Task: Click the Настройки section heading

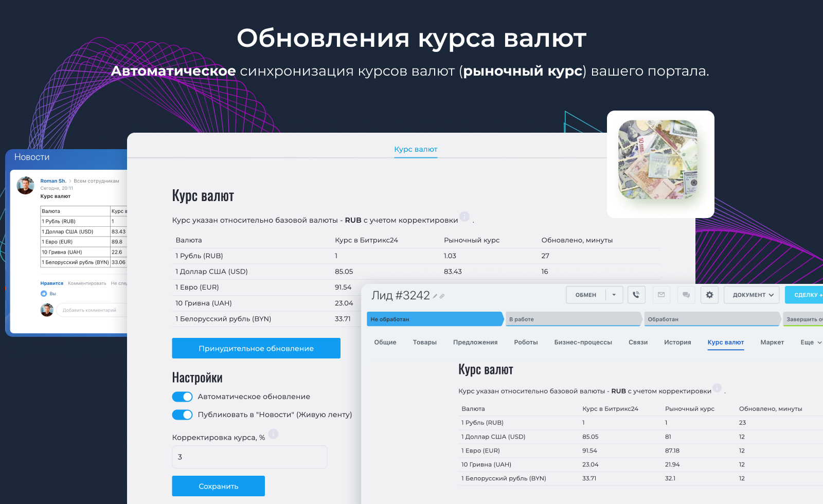Action: tap(197, 377)
